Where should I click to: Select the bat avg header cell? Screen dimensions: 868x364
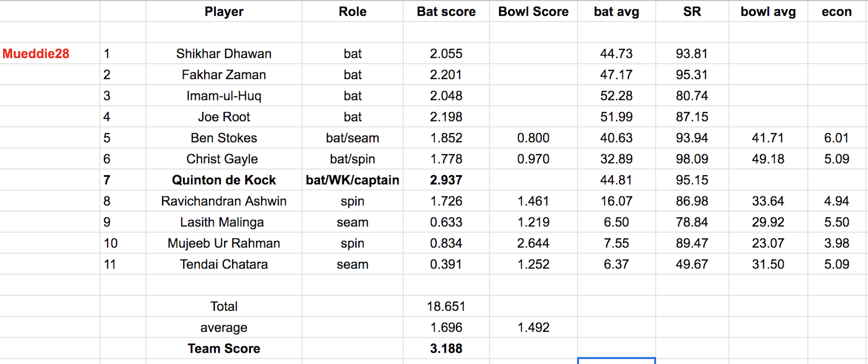pyautogui.click(x=616, y=12)
